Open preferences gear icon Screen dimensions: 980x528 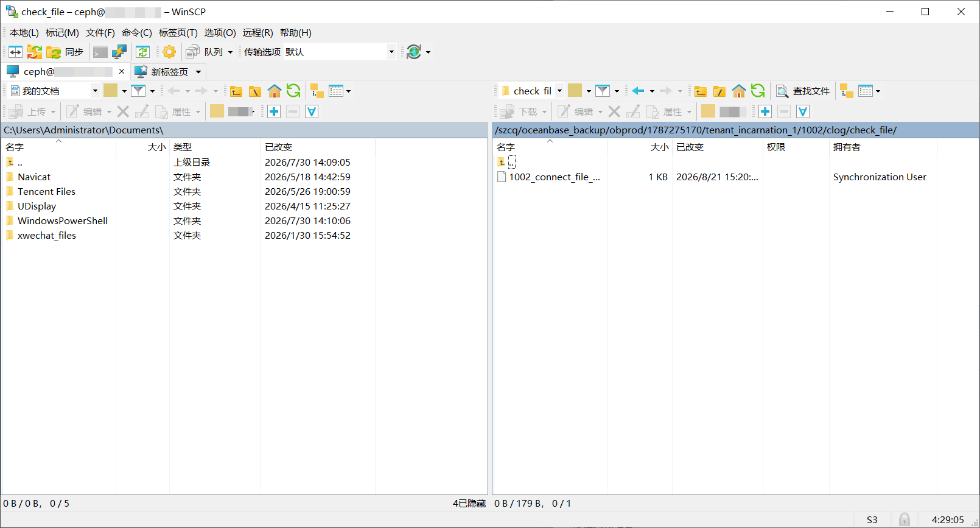click(169, 52)
